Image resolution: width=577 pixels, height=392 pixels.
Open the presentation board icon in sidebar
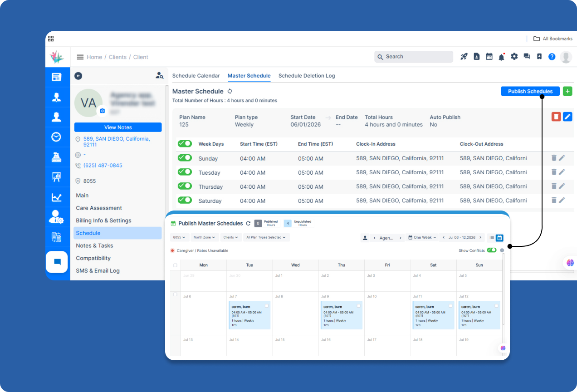click(56, 177)
